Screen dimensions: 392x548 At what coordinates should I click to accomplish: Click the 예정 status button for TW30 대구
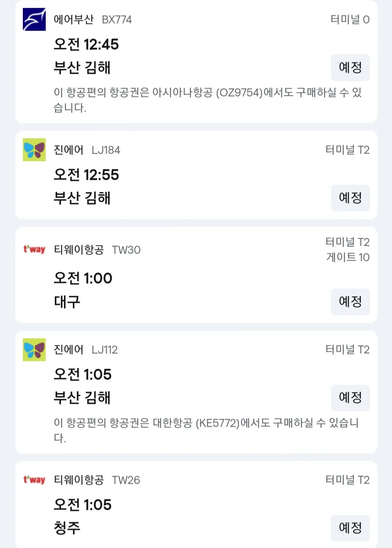click(350, 302)
